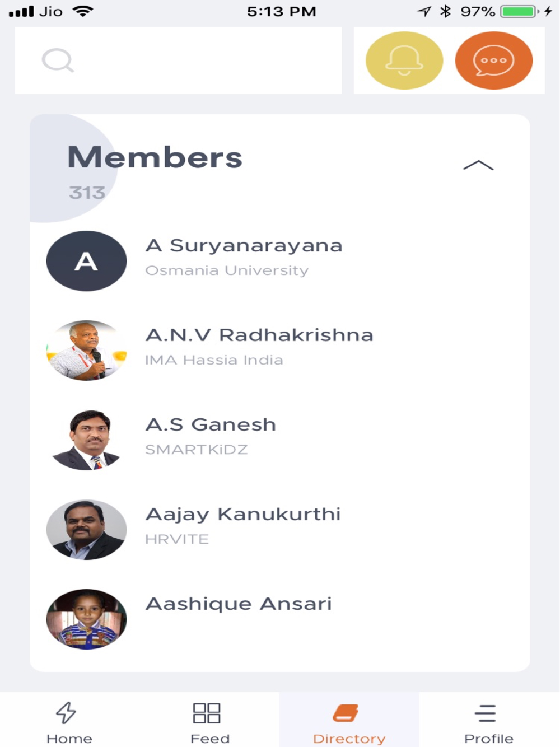Open notifications bell icon
The width and height of the screenshot is (560, 747).
[x=404, y=60]
